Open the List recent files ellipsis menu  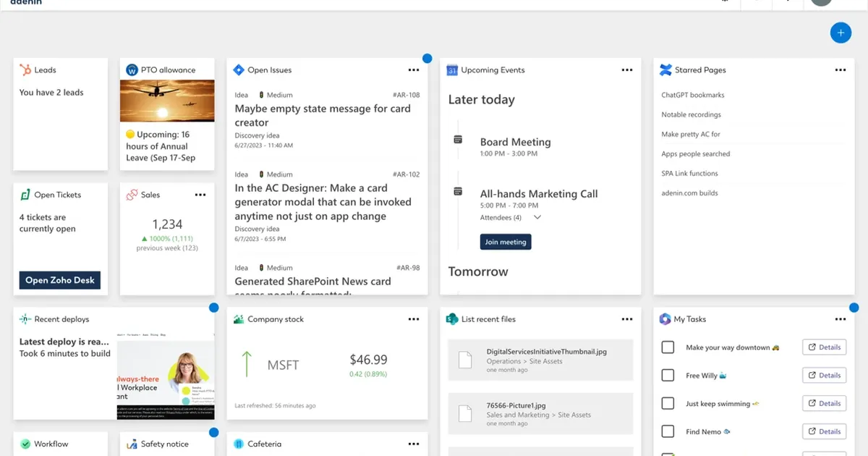[626, 318]
